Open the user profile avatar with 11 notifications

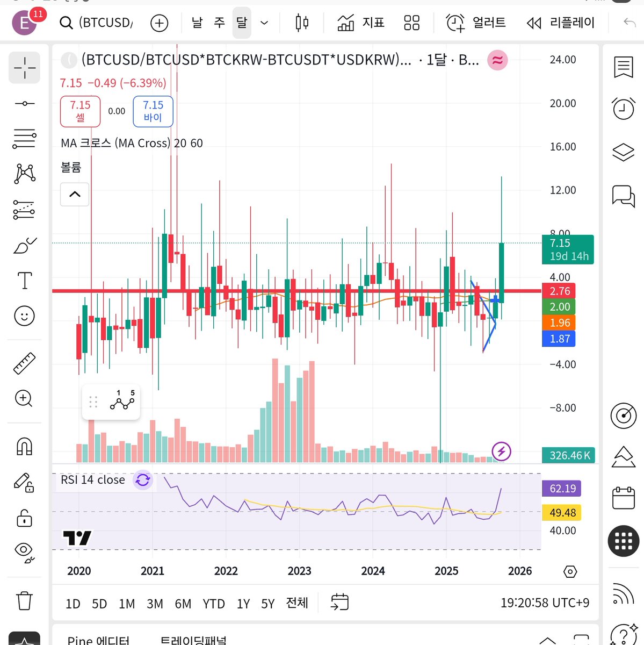(25, 23)
